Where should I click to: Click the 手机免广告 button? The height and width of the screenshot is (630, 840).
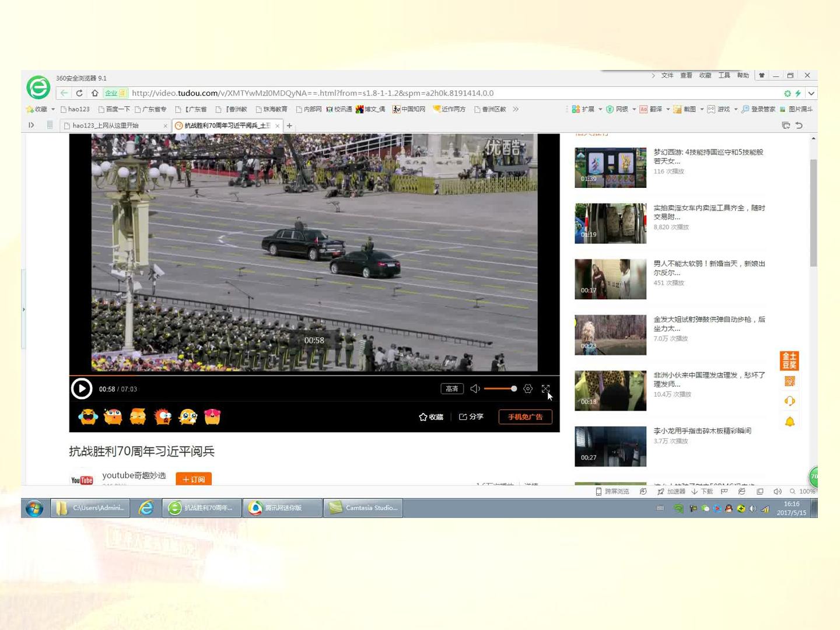pyautogui.click(x=525, y=416)
